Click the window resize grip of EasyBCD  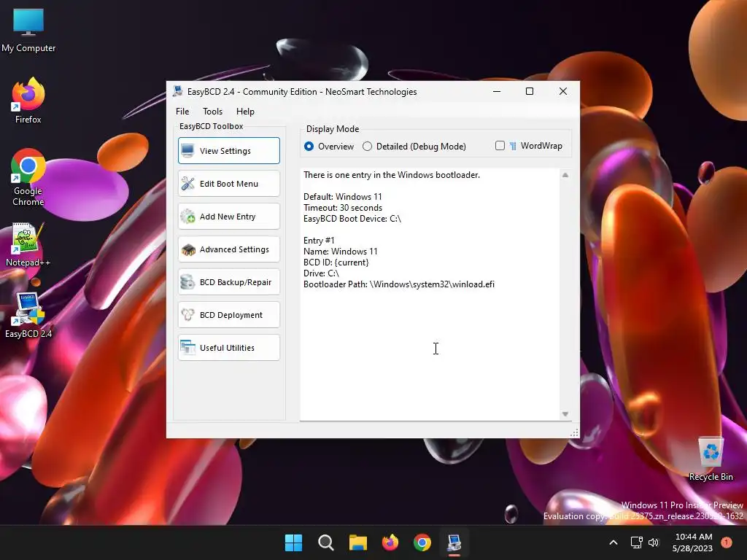[x=575, y=433]
